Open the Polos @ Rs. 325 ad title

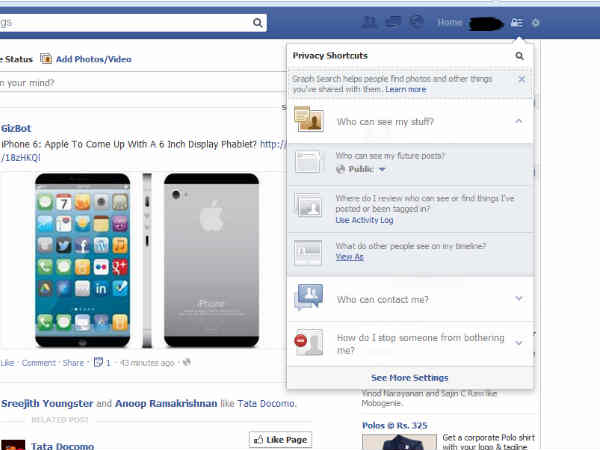(395, 426)
